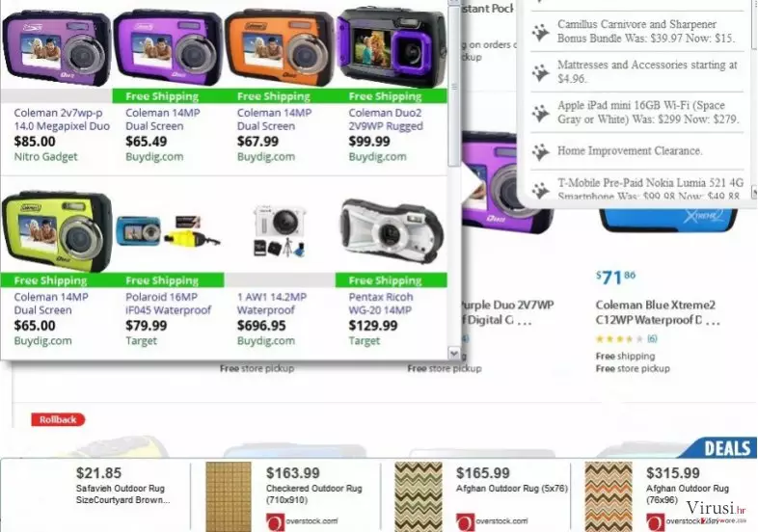Image resolution: width=758 pixels, height=532 pixels.
Task: Click the paw icon beside Camillus Carnivore bundle
Action: [541, 32]
